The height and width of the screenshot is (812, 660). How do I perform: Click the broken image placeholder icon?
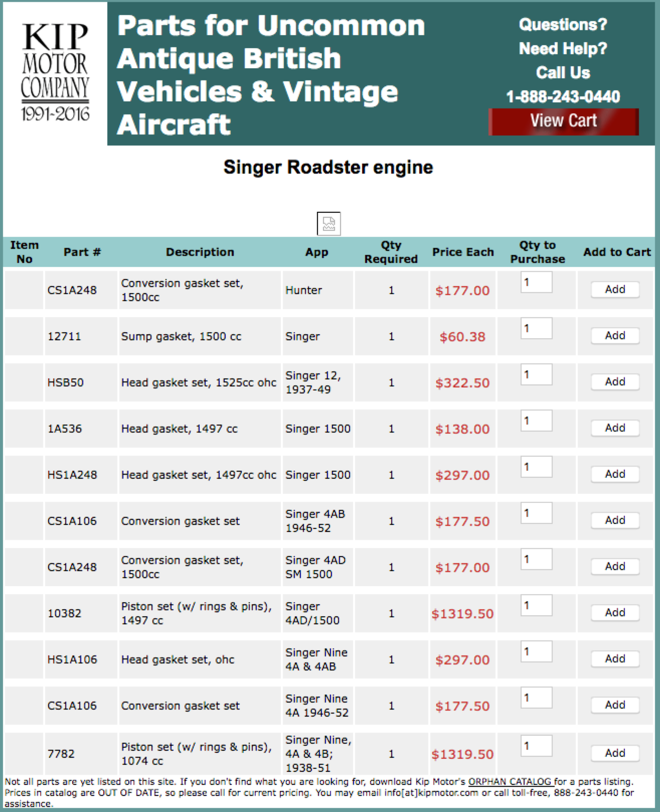pyautogui.click(x=328, y=224)
